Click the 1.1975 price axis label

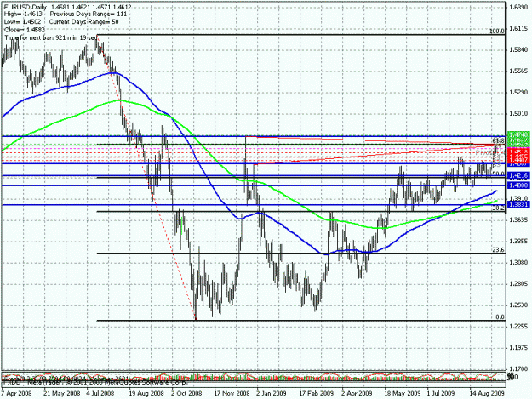click(x=518, y=348)
